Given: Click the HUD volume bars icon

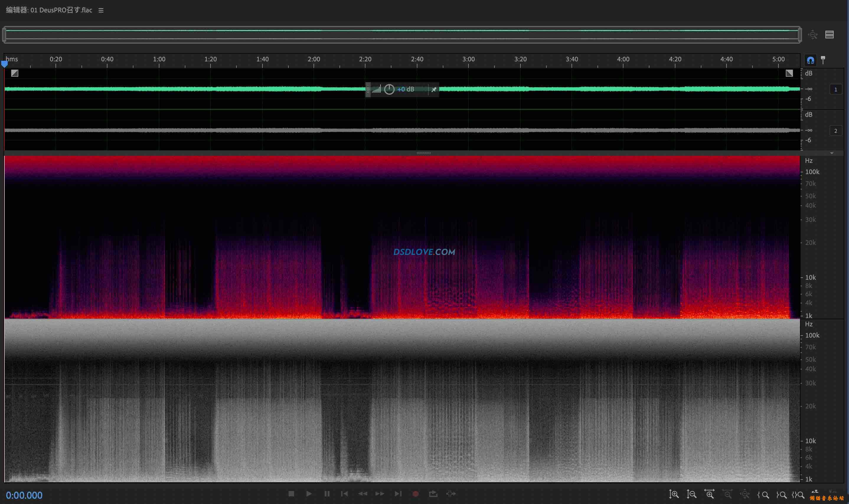Looking at the screenshot, I should (x=376, y=89).
